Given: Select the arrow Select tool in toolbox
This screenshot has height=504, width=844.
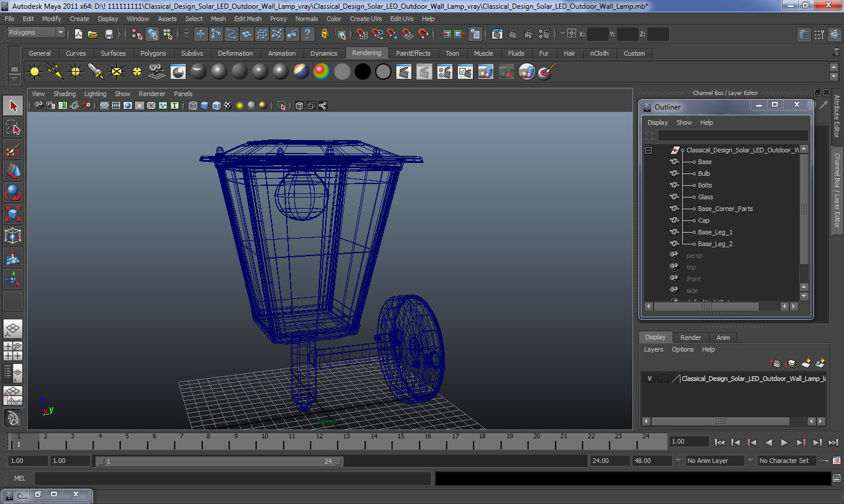Looking at the screenshot, I should pyautogui.click(x=13, y=106).
